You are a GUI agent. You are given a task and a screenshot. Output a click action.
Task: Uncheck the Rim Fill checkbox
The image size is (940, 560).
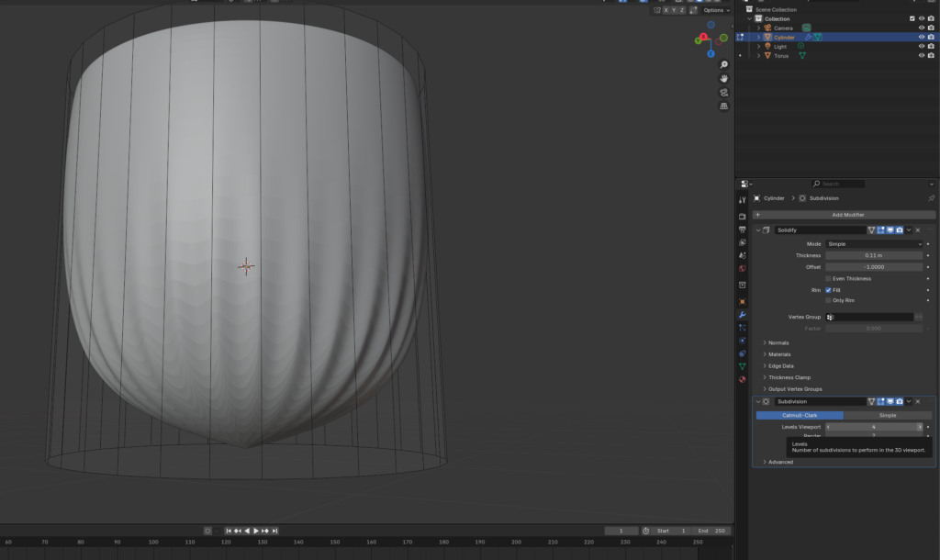[828, 290]
